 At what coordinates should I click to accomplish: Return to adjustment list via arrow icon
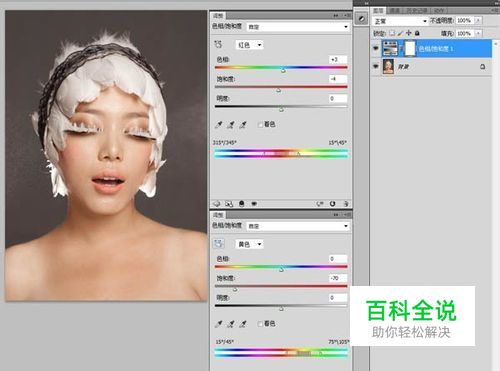point(217,203)
